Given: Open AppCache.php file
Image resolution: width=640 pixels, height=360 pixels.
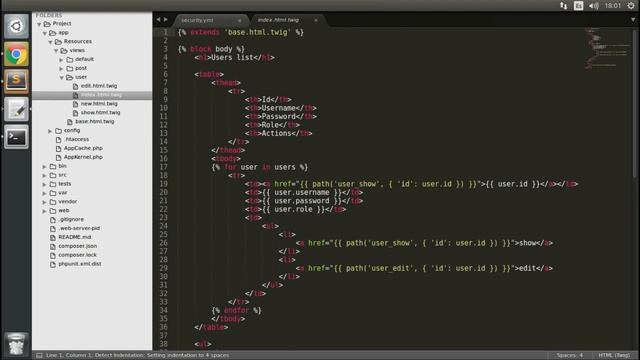Looking at the screenshot, I should [x=83, y=148].
